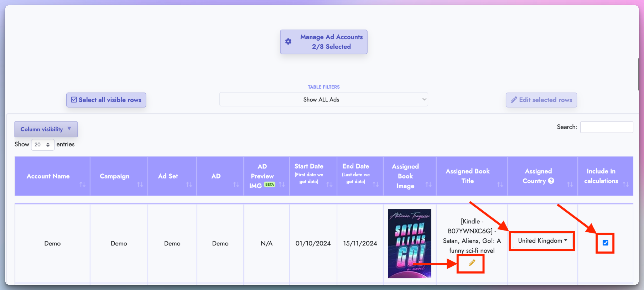This screenshot has width=644, height=290.
Task: Click the Satan Aliens Go book cover thumbnail
Action: click(409, 243)
